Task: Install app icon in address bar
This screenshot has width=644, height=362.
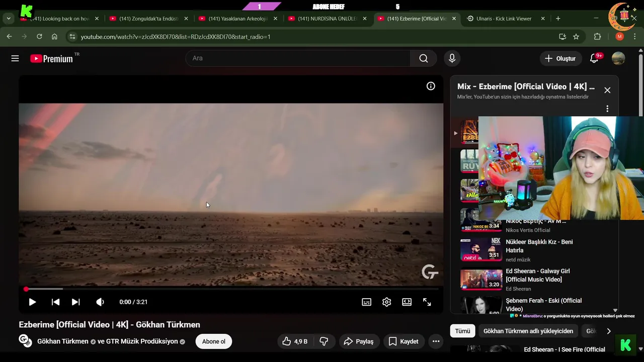Action: coord(562,37)
